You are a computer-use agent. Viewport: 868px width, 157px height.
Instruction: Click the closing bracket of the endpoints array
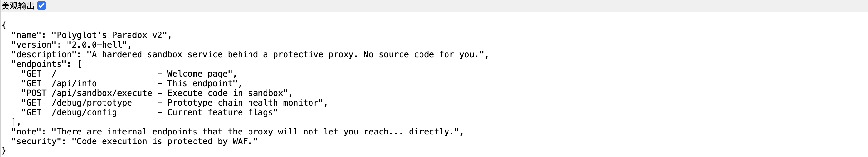(14, 122)
